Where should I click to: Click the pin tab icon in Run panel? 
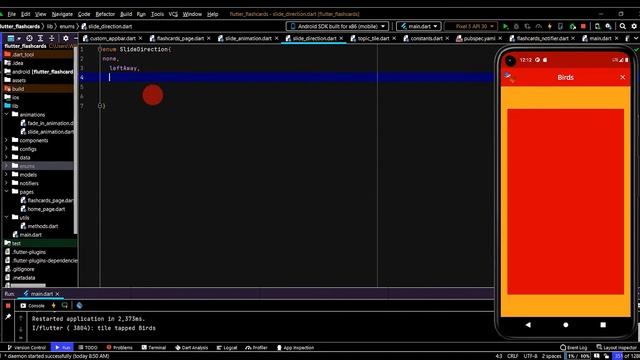click(8, 316)
